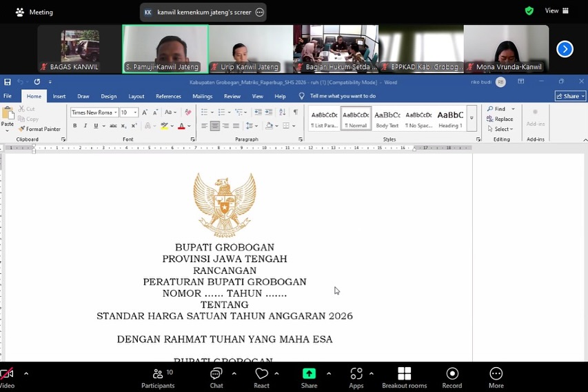This screenshot has width=588, height=392.
Task: Expand the Font size dropdown
Action: point(135,112)
